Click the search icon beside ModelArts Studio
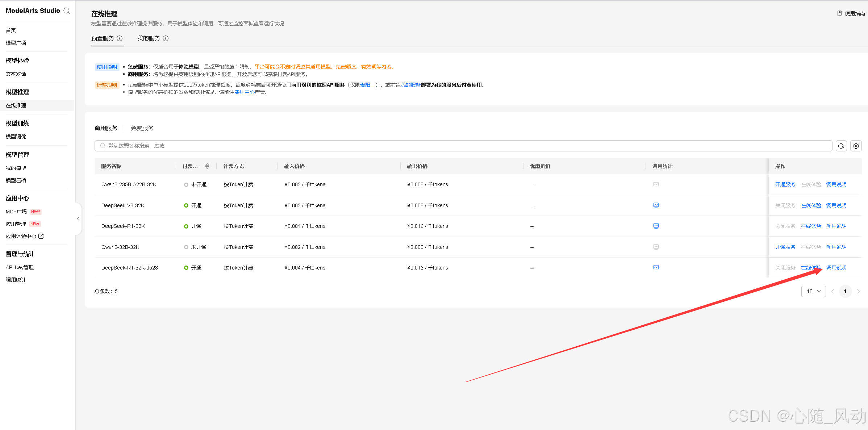This screenshot has height=430, width=868. pyautogui.click(x=67, y=11)
